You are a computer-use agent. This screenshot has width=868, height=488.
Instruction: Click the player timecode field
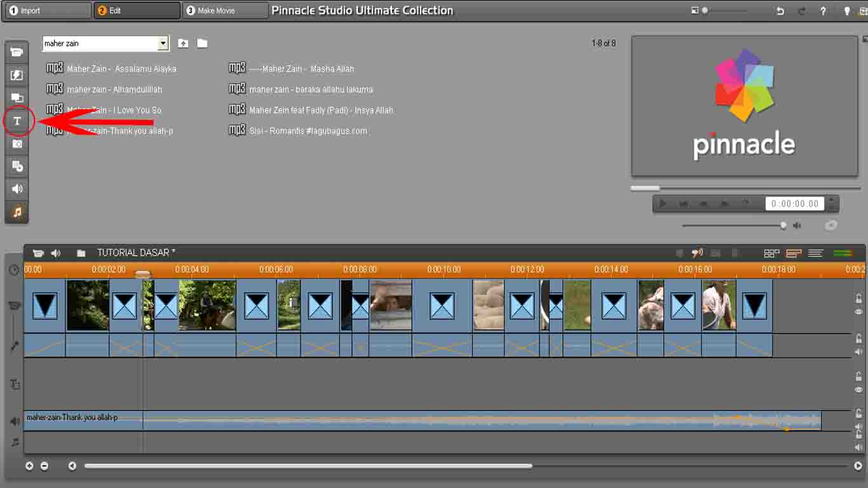point(794,204)
